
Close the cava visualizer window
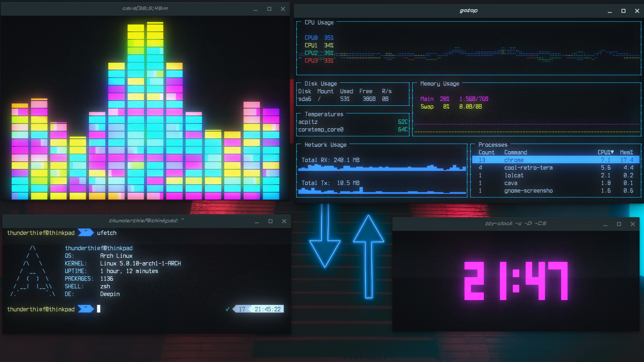283,9
